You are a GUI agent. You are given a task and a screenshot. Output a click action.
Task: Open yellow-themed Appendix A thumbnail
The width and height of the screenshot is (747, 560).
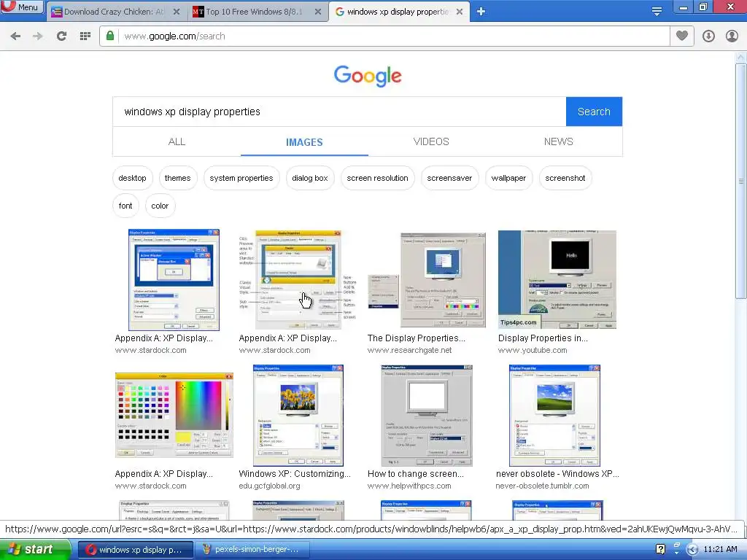point(298,280)
